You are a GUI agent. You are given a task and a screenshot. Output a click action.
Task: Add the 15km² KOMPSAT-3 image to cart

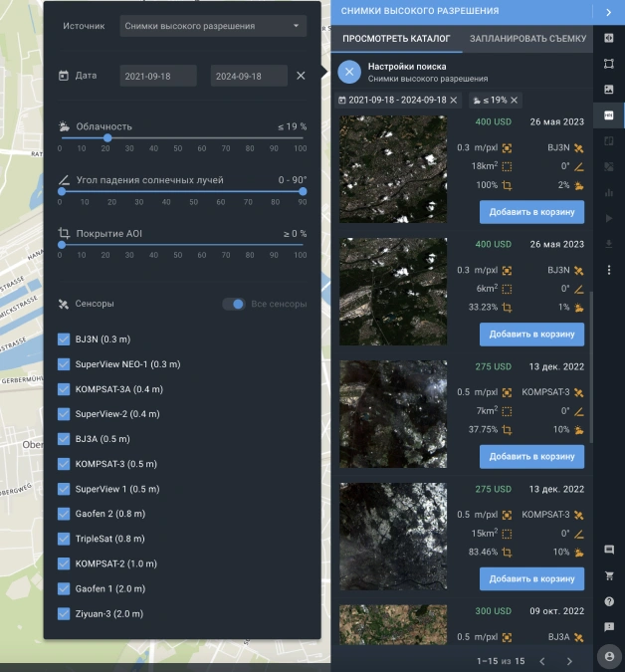pyautogui.click(x=531, y=578)
